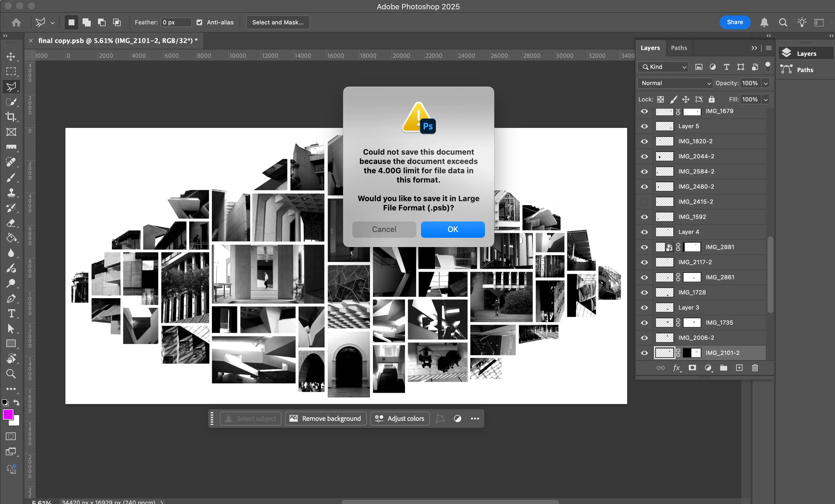
Task: Select the Move tool
Action: click(x=11, y=57)
